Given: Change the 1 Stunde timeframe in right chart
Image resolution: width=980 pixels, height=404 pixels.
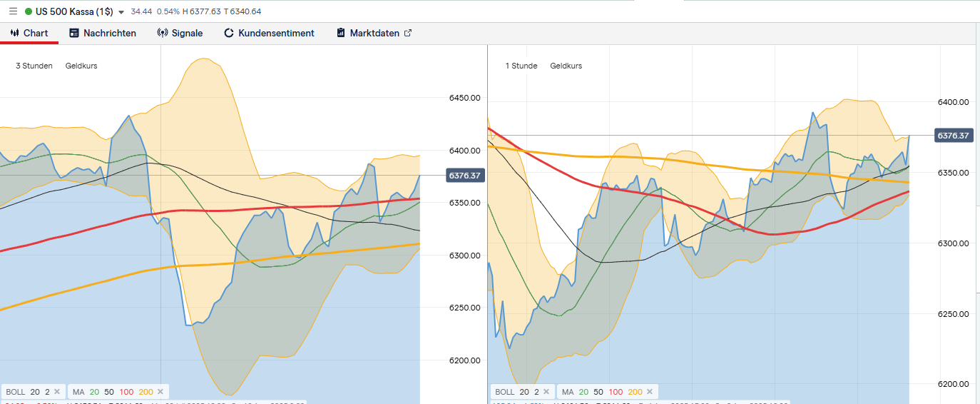Looking at the screenshot, I should [x=521, y=66].
